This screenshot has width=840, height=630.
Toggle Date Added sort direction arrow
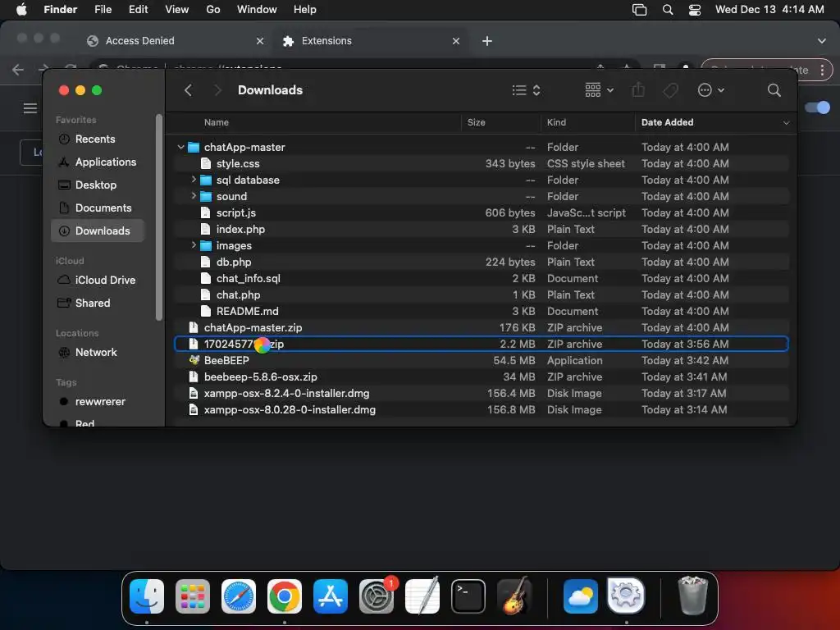coord(786,123)
